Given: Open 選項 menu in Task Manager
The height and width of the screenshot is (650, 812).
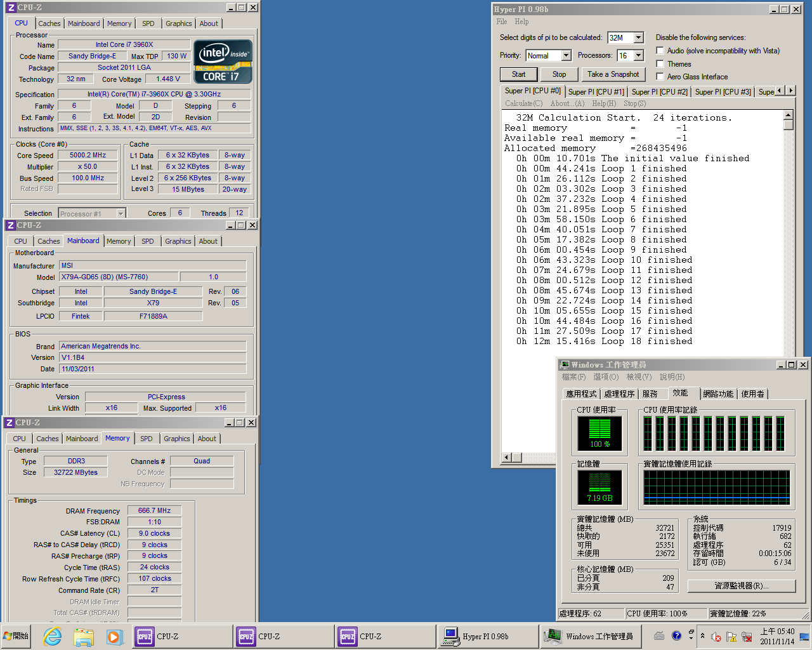Looking at the screenshot, I should coord(606,377).
